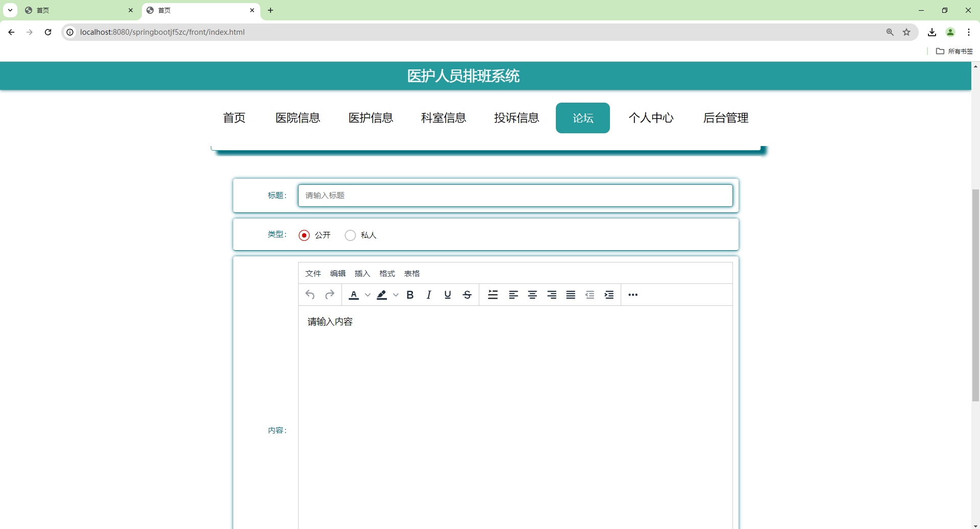The image size is (980, 529).
Task: Open Chrome three-dot menu
Action: [x=969, y=32]
